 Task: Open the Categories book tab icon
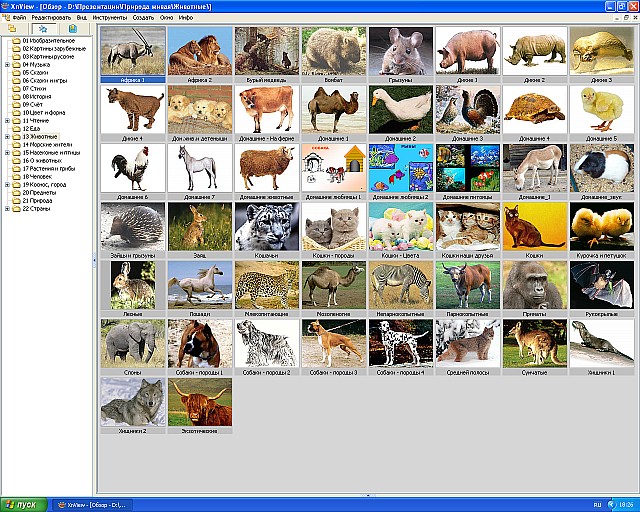pyautogui.click(x=73, y=29)
